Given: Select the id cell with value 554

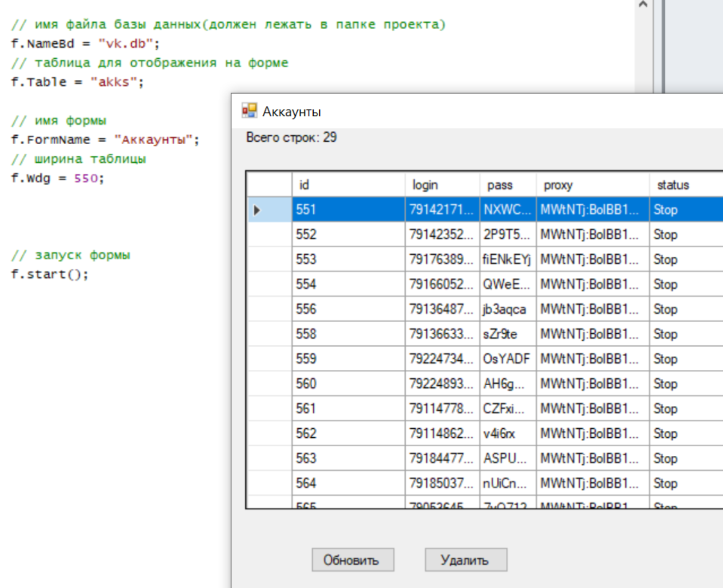Looking at the screenshot, I should coord(348,284).
